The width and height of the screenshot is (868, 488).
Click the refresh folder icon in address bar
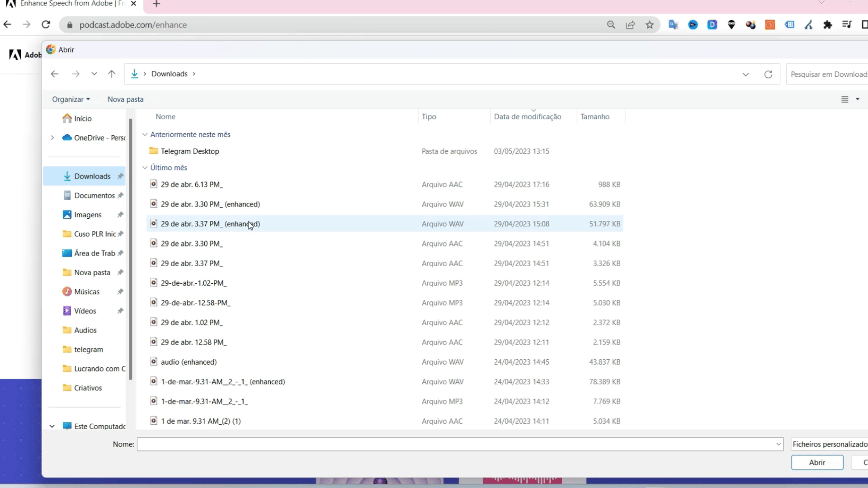(x=768, y=75)
